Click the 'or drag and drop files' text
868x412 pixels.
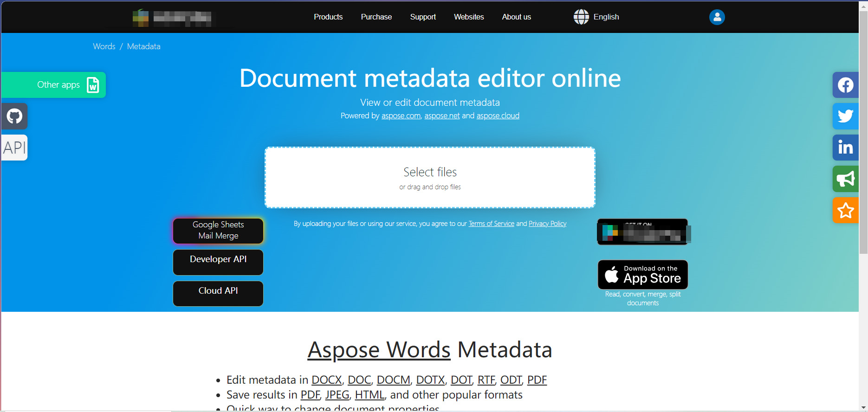coord(430,187)
